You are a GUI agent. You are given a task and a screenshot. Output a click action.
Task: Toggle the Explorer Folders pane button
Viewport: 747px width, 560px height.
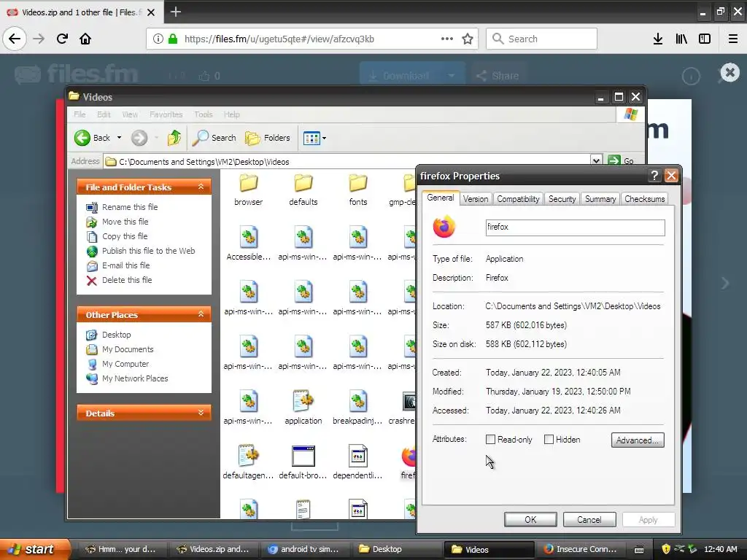(267, 138)
